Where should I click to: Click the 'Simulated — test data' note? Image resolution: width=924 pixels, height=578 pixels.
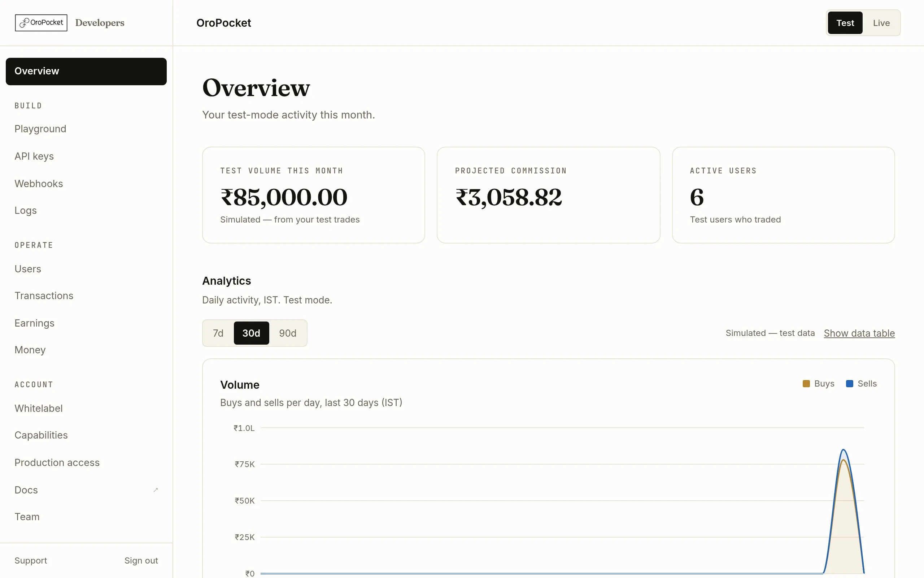pyautogui.click(x=770, y=333)
